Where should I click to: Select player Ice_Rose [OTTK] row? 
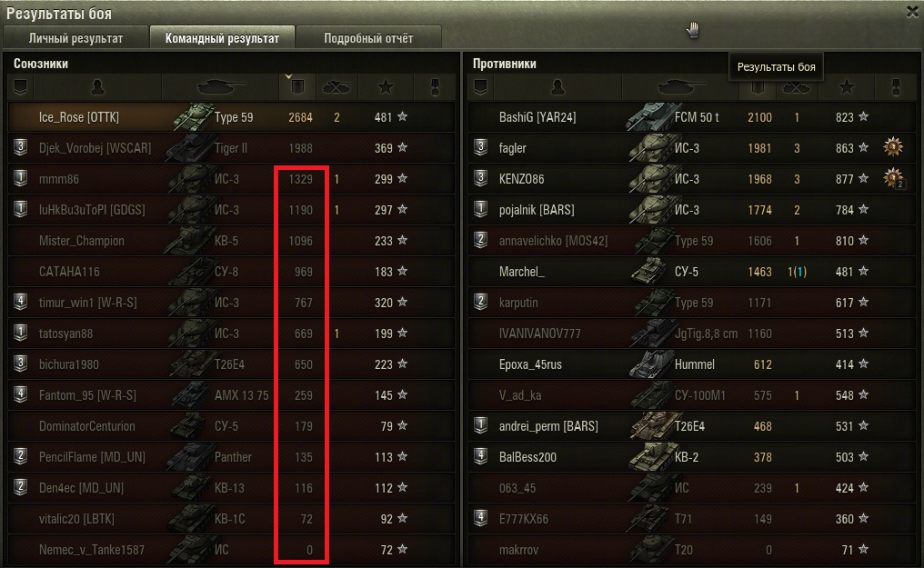231,117
